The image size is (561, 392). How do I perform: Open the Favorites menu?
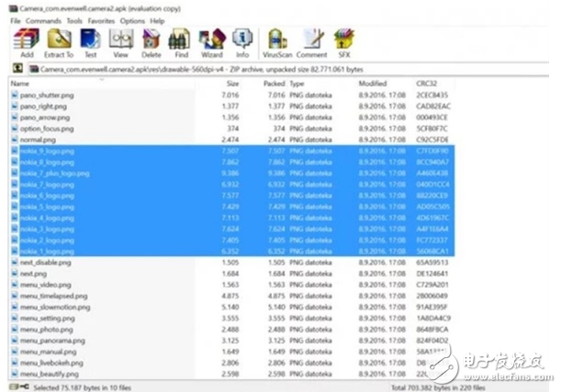tap(102, 20)
